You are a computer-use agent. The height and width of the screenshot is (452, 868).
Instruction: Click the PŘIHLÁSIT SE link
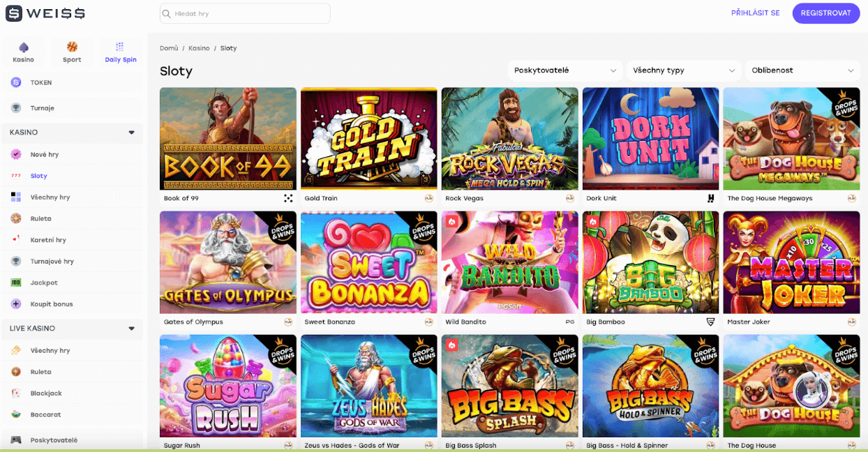pyautogui.click(x=755, y=13)
